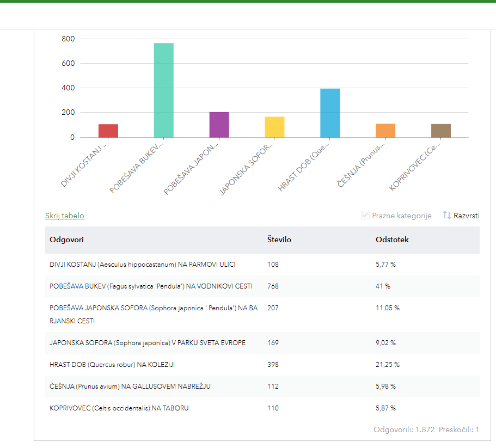Image resolution: width=496 pixels, height=448 pixels.
Task: Click the purple POBEŠAVA JAPONSKA SOFORA bar
Action: coord(219,125)
